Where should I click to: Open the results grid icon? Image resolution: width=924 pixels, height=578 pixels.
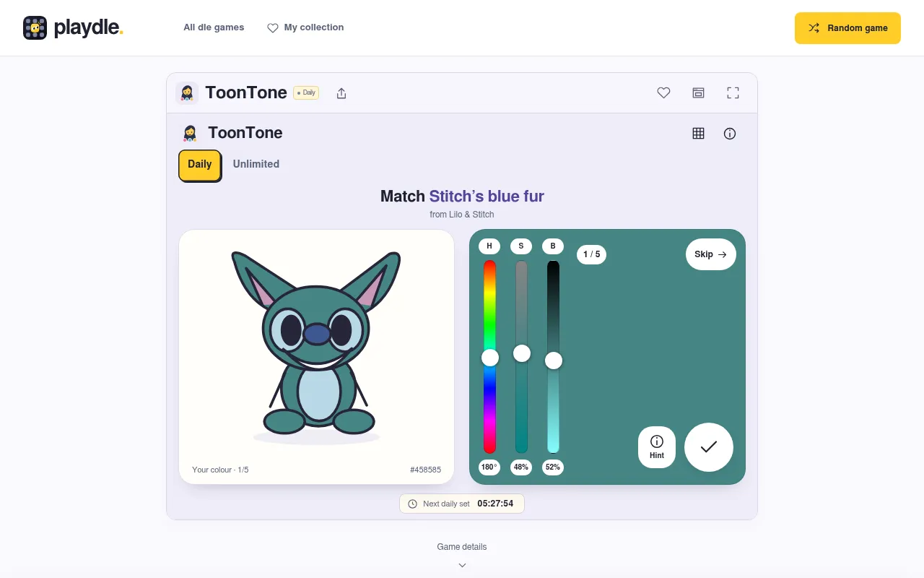point(698,134)
